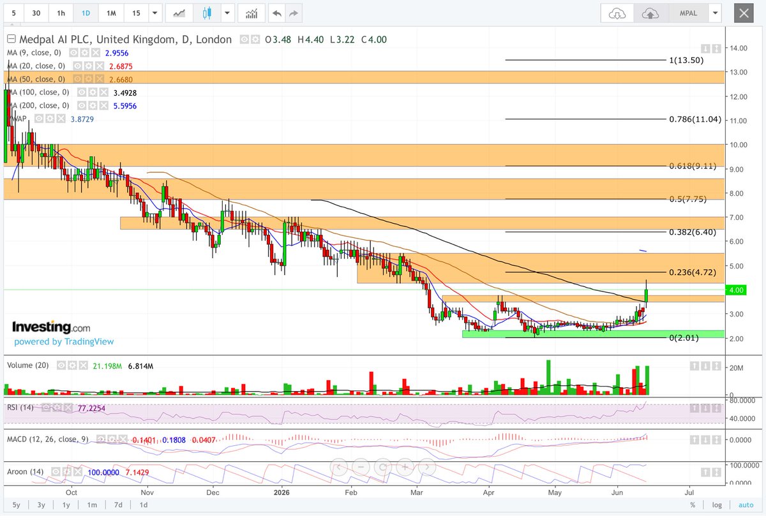
Task: Hide the Volume (20) indicator
Action: 61,366
